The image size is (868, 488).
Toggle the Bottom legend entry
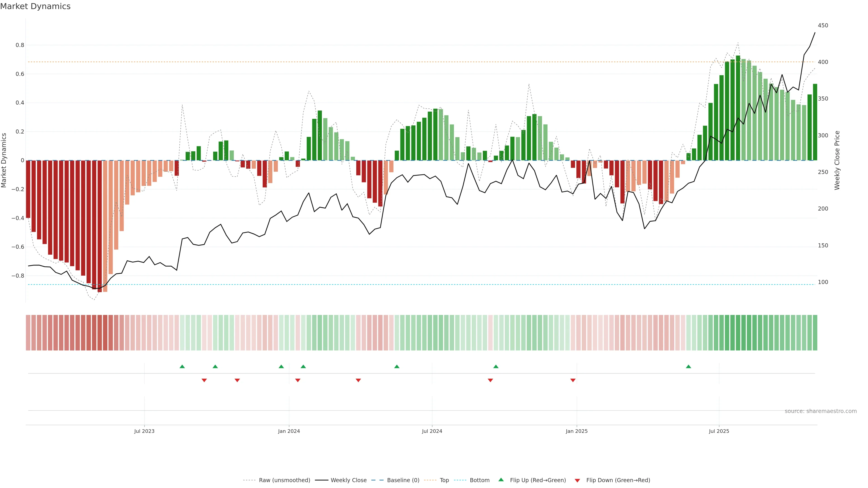479,480
